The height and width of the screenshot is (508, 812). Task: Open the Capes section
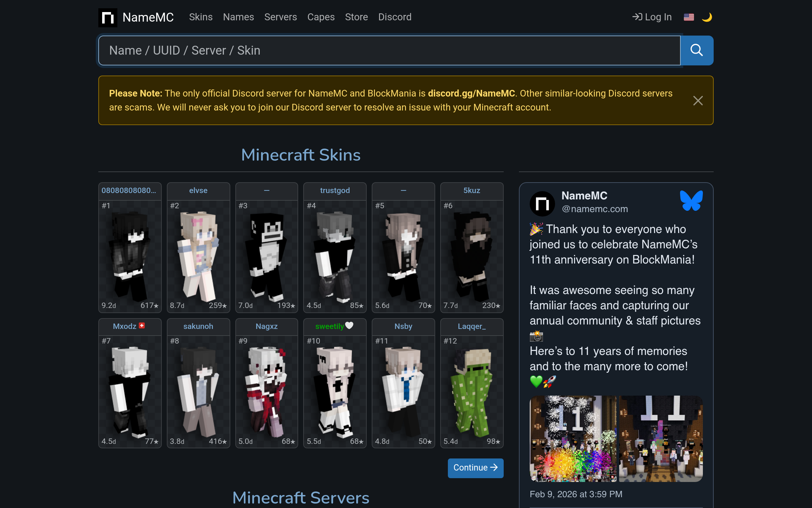[x=321, y=17]
